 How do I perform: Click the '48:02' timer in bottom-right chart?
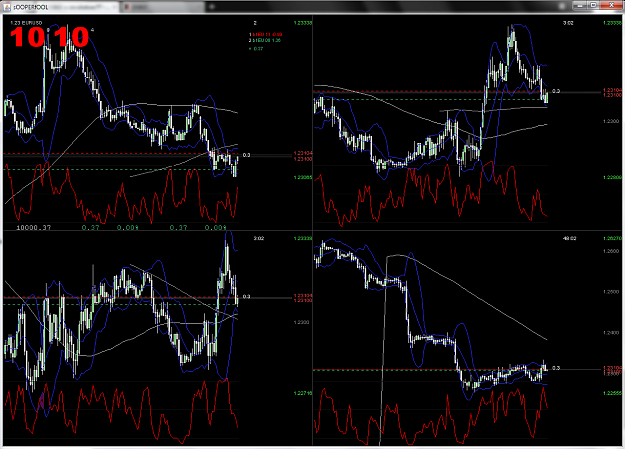569,238
